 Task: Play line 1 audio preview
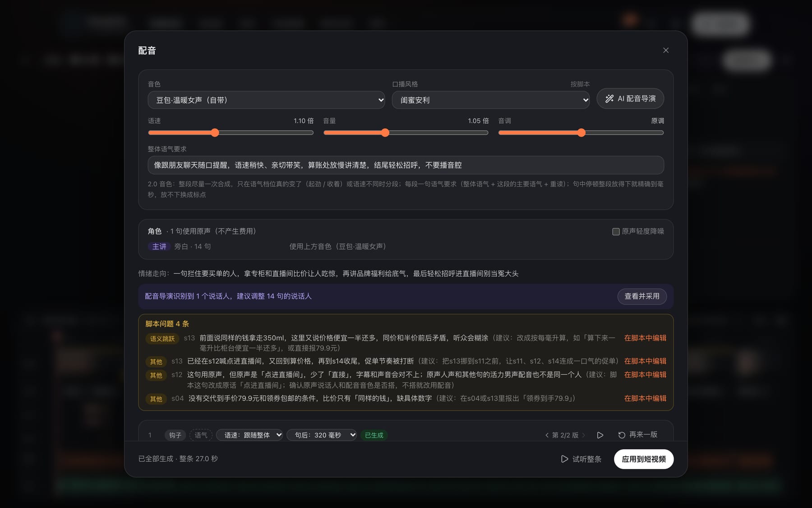point(600,435)
